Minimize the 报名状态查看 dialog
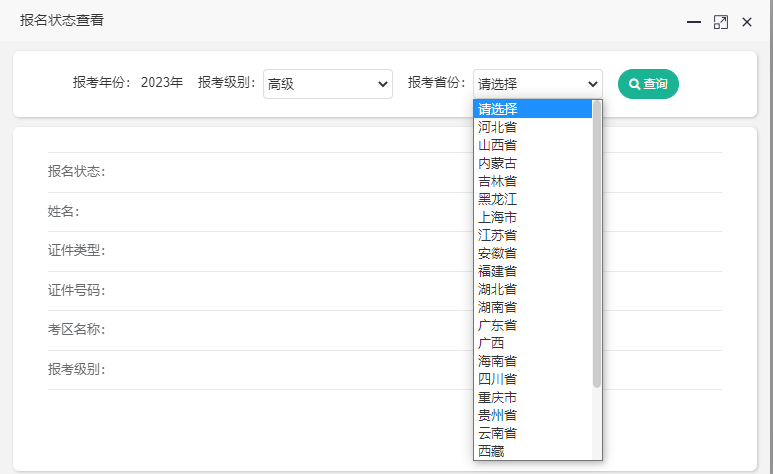Image resolution: width=773 pixels, height=474 pixels. tap(693, 21)
